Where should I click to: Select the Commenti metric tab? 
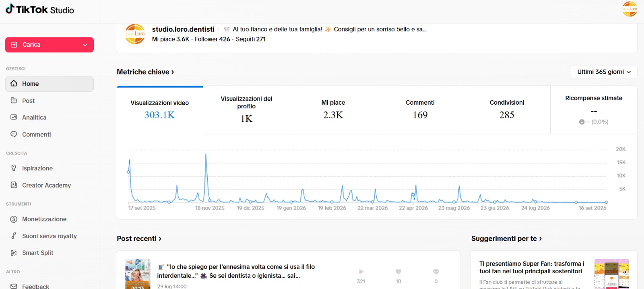coord(420,110)
